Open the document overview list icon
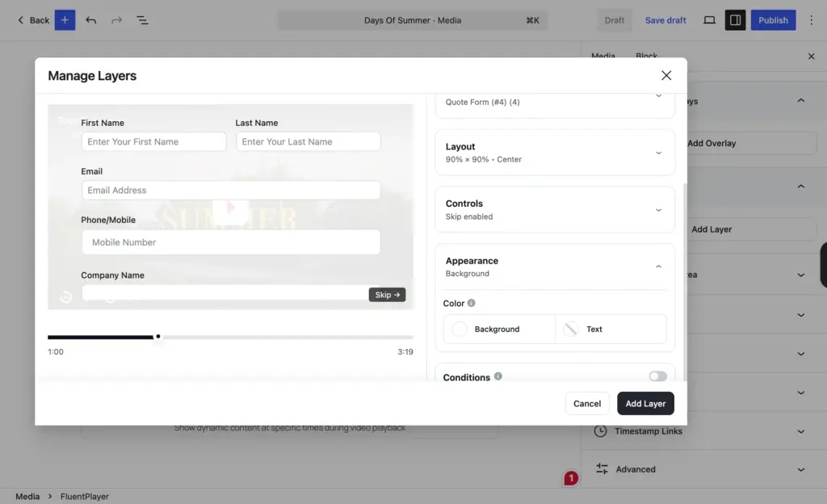 [142, 20]
